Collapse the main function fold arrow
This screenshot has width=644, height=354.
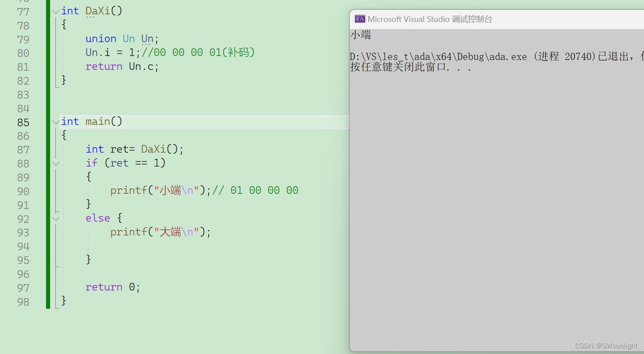click(x=56, y=122)
